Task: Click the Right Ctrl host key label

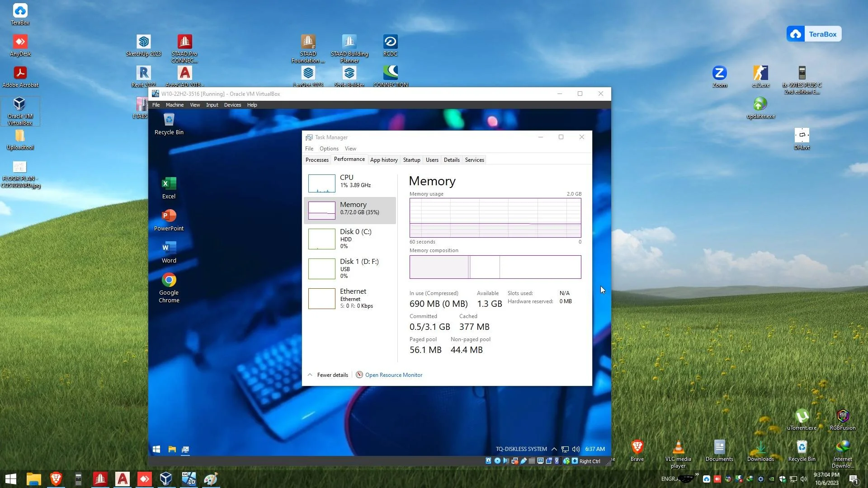Action: [590, 461]
